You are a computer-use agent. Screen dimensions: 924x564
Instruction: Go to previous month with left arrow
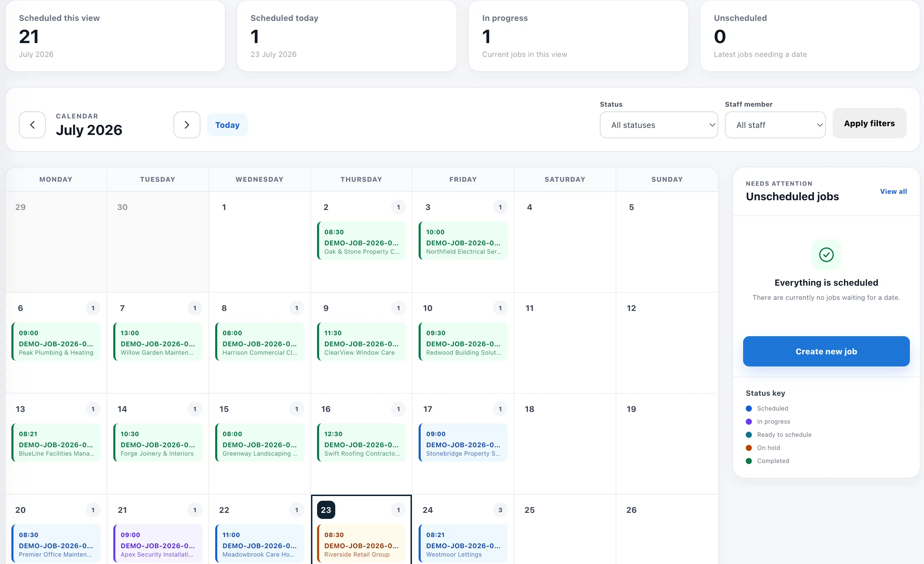[x=32, y=125]
